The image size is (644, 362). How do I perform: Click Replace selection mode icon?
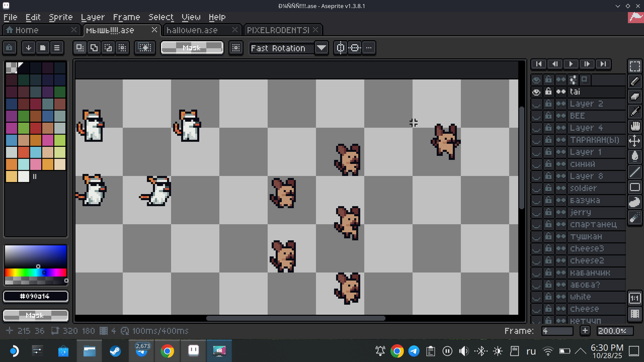pyautogui.click(x=80, y=48)
